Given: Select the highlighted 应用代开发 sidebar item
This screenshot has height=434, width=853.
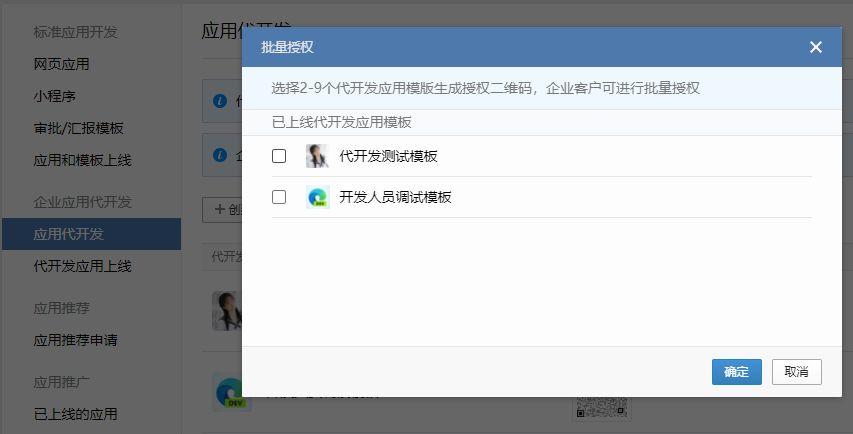Looking at the screenshot, I should [68, 234].
